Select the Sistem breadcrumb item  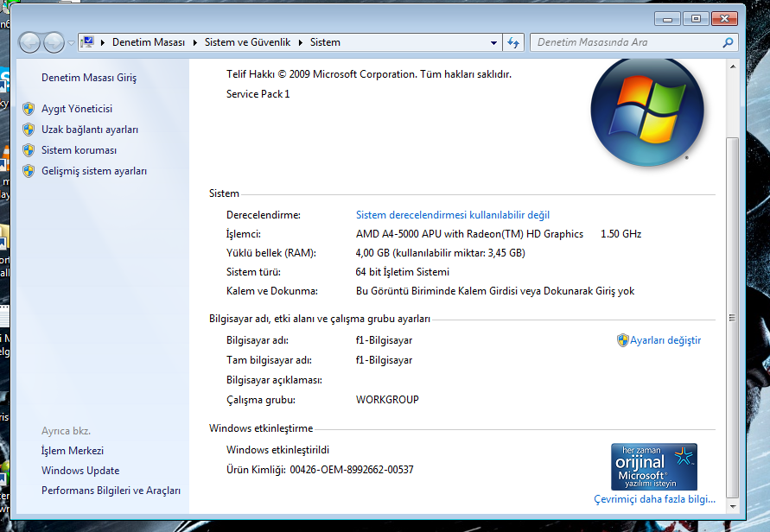point(325,42)
